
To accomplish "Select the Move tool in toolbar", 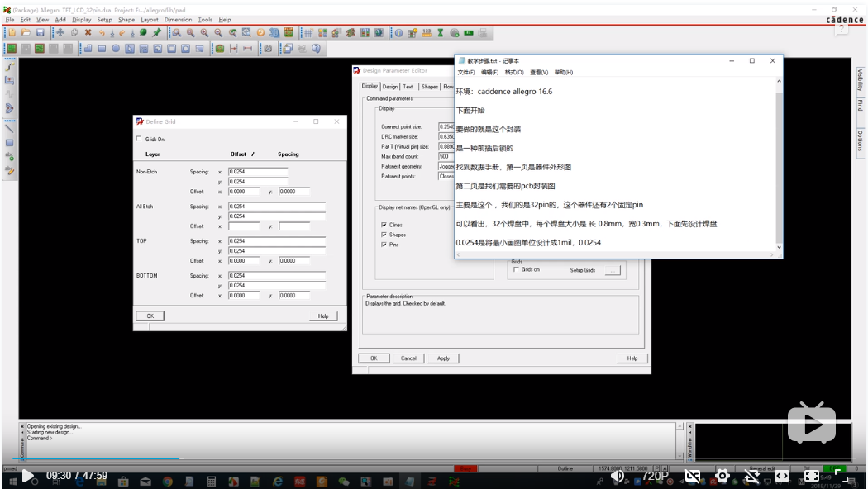I will point(60,33).
